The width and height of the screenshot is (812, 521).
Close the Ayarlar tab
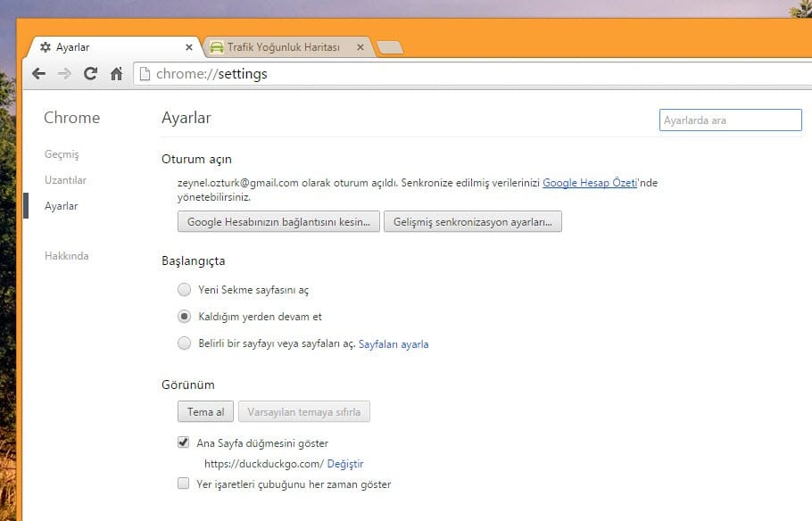click(189, 47)
